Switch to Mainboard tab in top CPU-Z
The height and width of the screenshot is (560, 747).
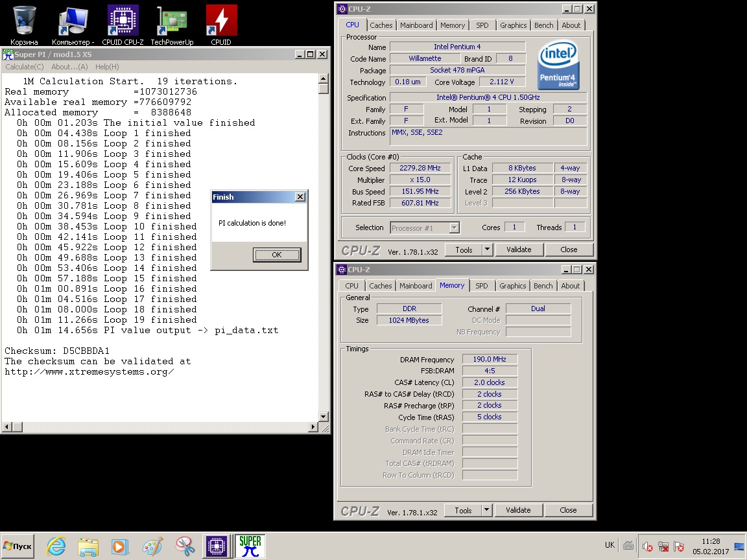[416, 25]
